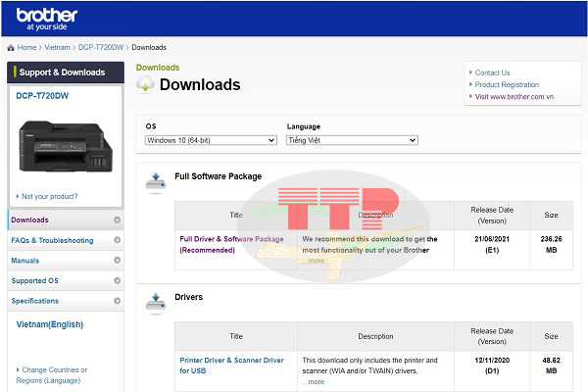Open the OS dropdown showing Windows 10 (64-bit)
Viewport: 588px width, 392px height.
(x=211, y=140)
